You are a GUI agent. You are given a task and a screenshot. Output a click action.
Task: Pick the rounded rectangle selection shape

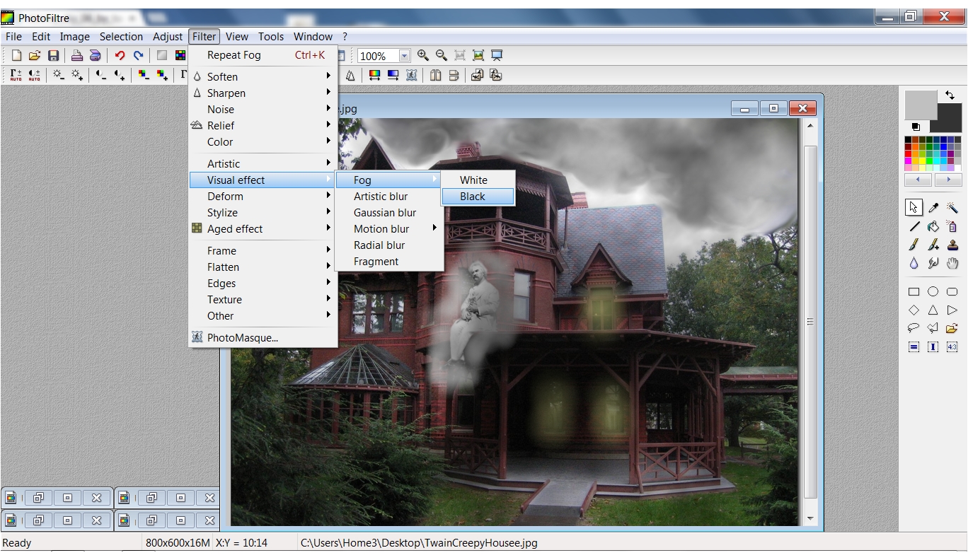click(952, 291)
